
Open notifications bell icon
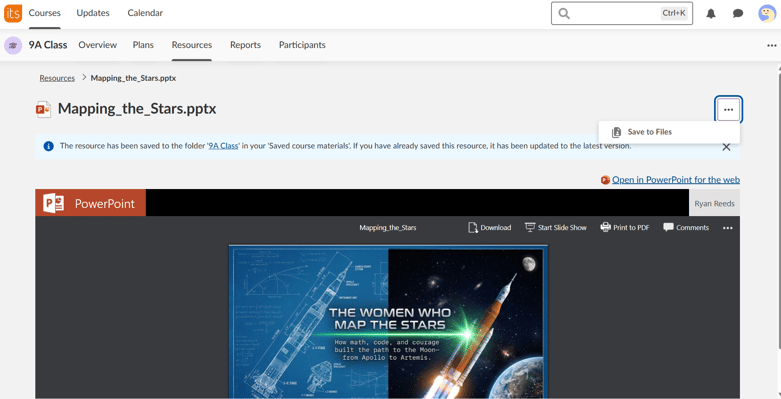coord(711,14)
